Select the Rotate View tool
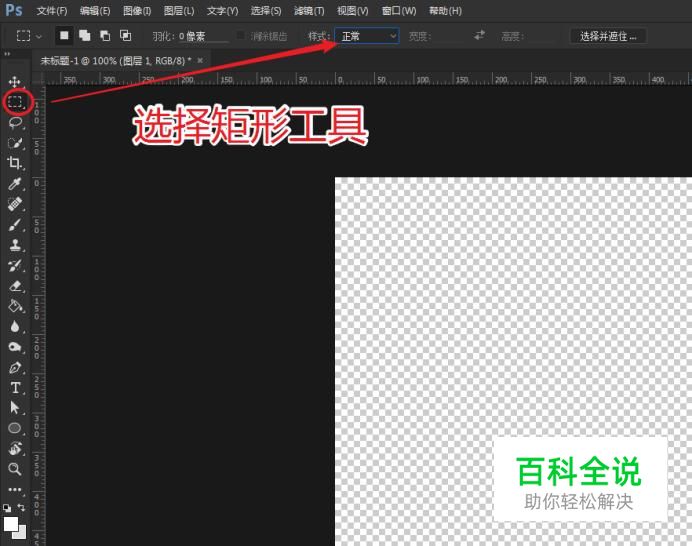The image size is (692, 546). [15, 449]
